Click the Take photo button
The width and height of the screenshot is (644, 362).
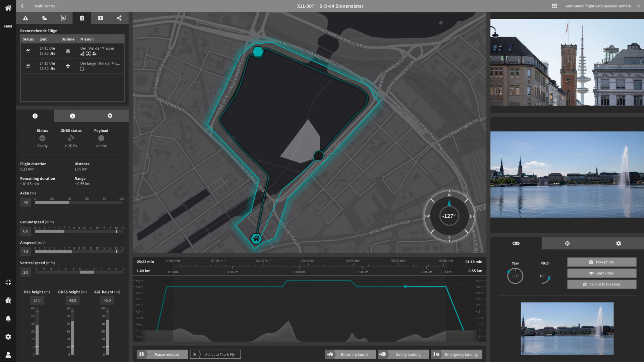click(x=601, y=262)
